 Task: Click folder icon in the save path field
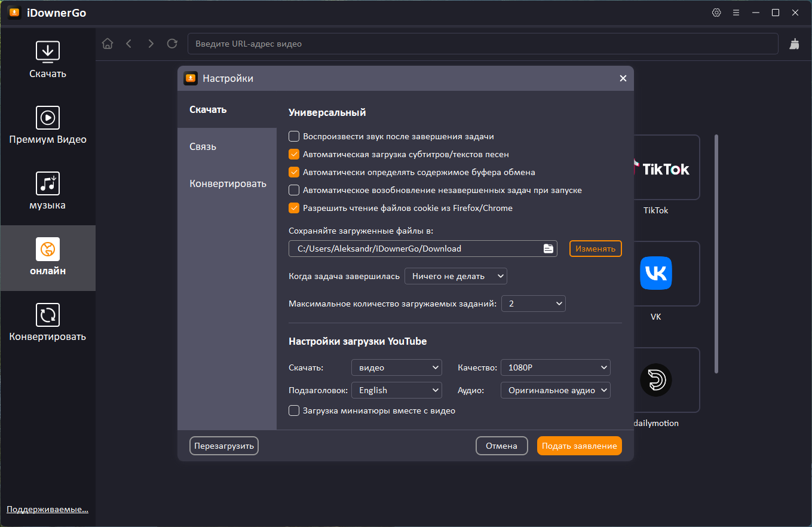click(x=548, y=249)
